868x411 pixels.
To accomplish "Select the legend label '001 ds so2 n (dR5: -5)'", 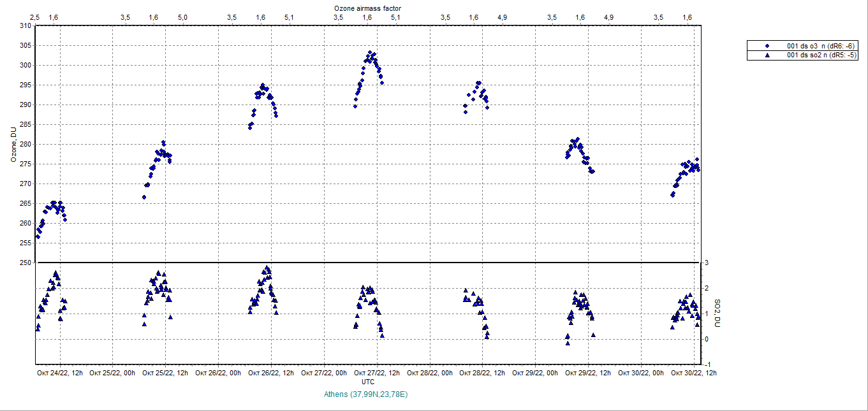I will tap(821, 55).
